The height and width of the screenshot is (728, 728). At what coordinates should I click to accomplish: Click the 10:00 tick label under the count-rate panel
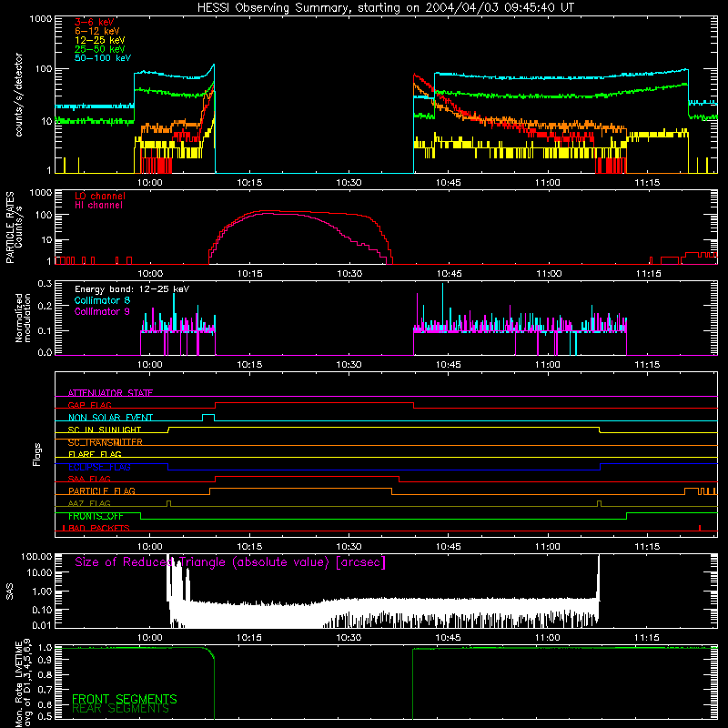[x=150, y=183]
